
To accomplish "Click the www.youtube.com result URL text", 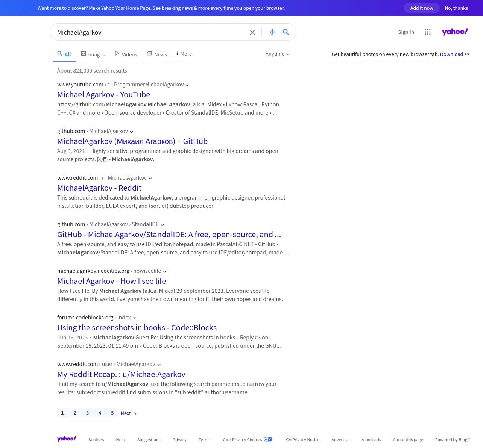I will pos(80,85).
